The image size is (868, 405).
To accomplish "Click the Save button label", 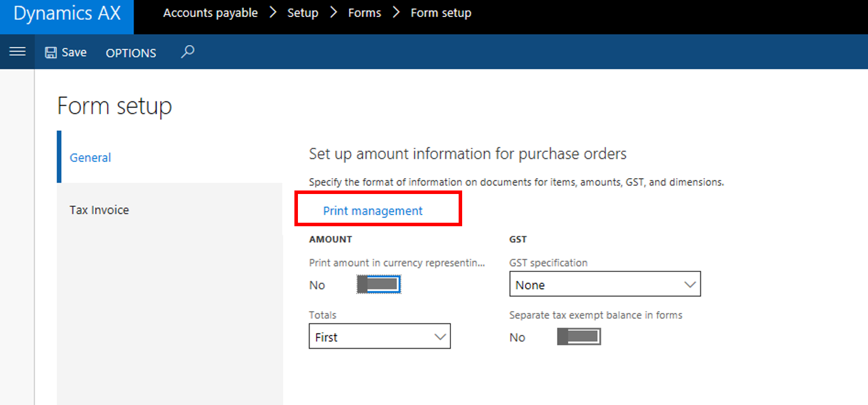I will click(74, 52).
